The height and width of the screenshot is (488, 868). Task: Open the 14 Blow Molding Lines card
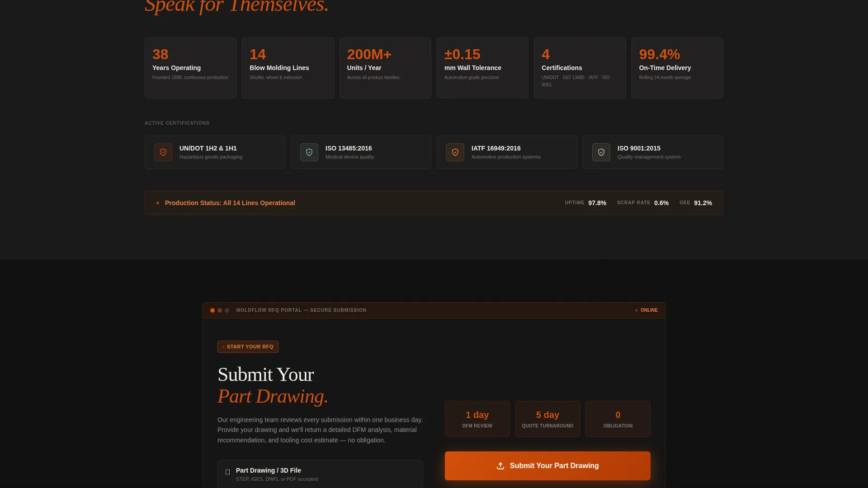288,68
